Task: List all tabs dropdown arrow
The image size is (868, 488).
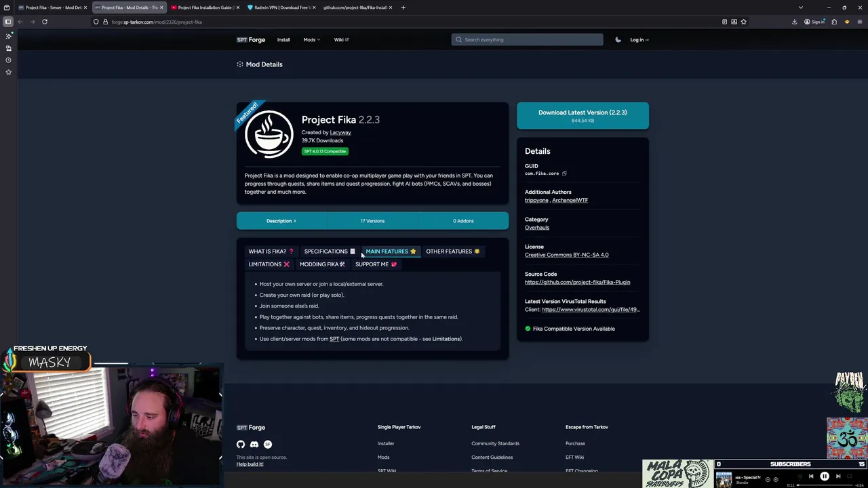Action: coord(800,7)
